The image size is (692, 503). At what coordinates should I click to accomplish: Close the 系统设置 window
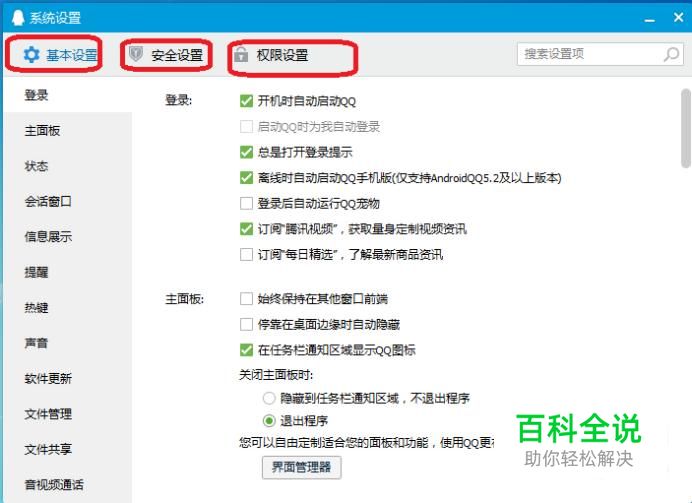pos(678,18)
